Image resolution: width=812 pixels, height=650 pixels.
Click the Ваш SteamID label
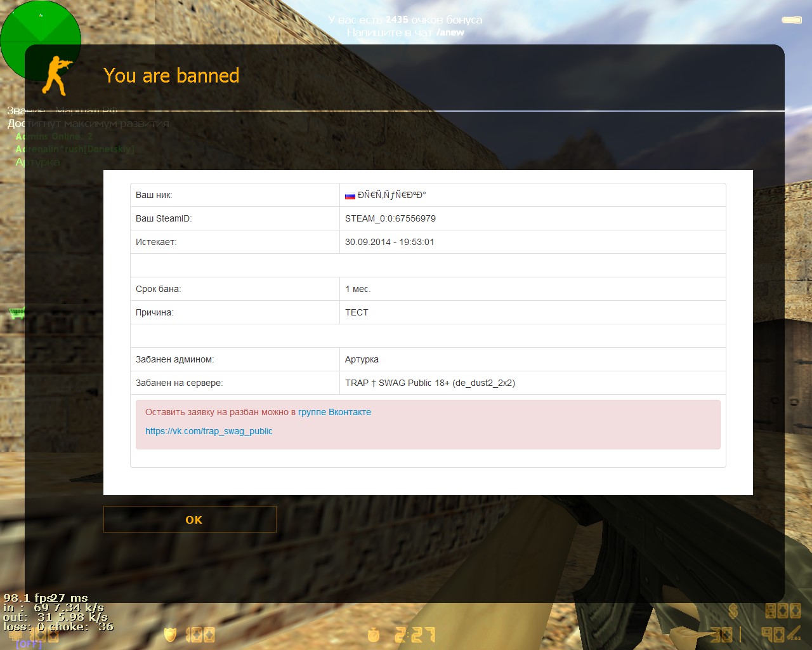click(164, 218)
